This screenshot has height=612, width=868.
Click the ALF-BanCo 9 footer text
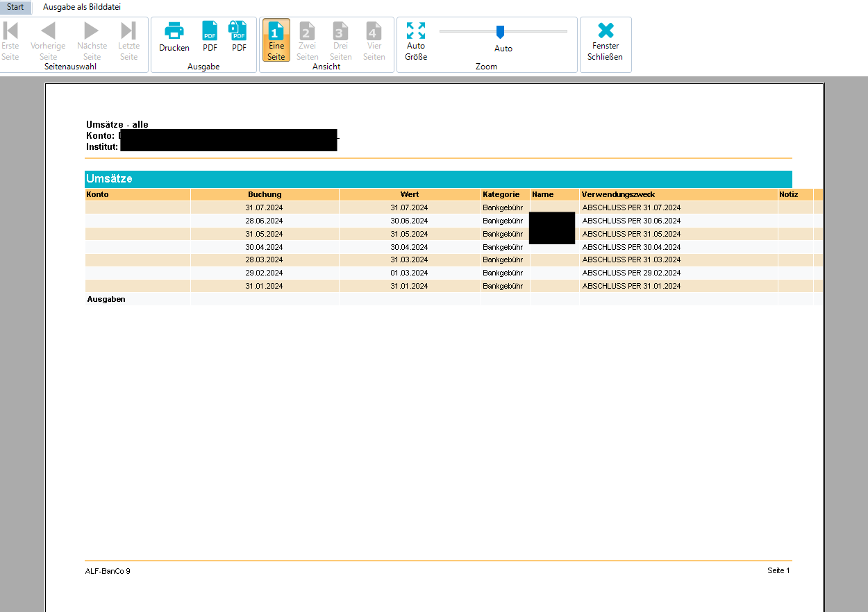pos(108,571)
